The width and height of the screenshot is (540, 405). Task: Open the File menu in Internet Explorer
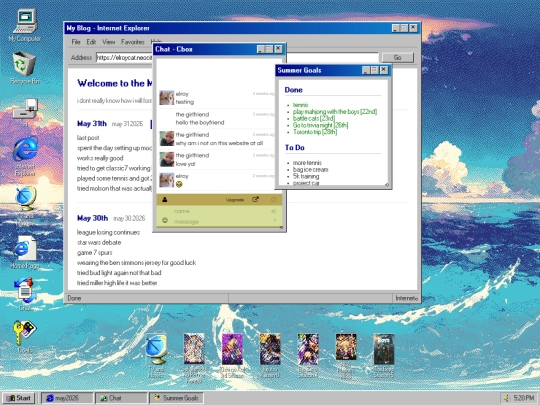click(76, 42)
